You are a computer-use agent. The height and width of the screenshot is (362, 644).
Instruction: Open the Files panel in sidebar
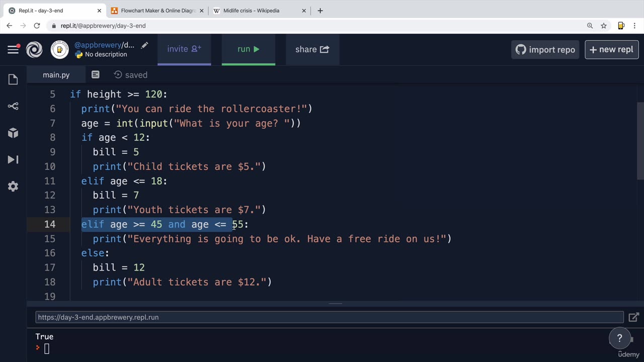point(13,79)
